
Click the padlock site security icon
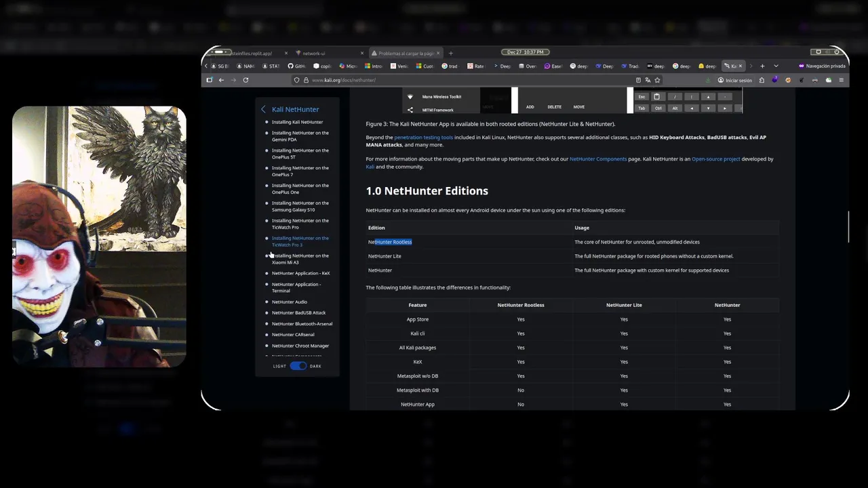305,80
